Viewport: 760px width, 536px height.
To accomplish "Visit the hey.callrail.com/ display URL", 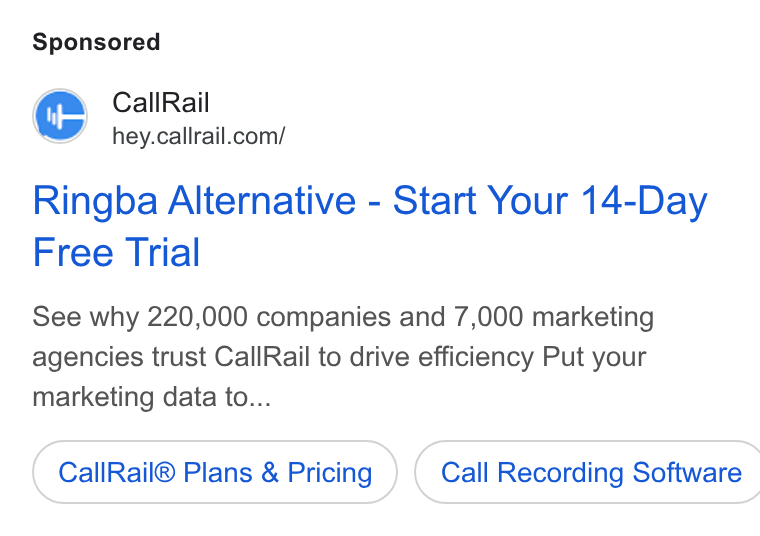I will click(x=199, y=136).
